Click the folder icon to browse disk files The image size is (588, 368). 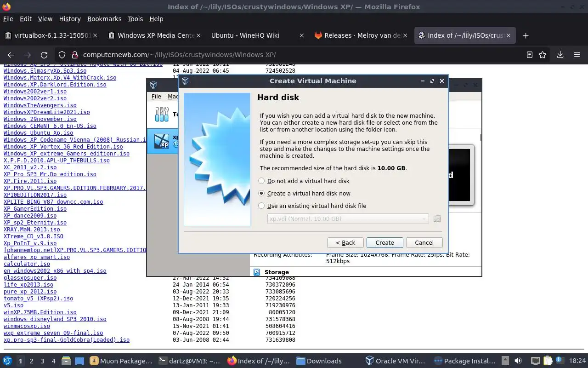[437, 219]
